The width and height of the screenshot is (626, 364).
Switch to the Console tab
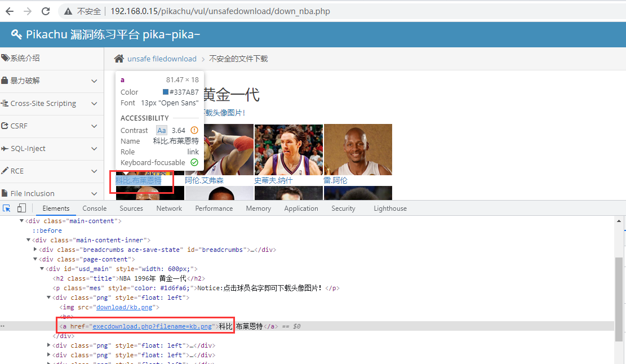click(94, 208)
